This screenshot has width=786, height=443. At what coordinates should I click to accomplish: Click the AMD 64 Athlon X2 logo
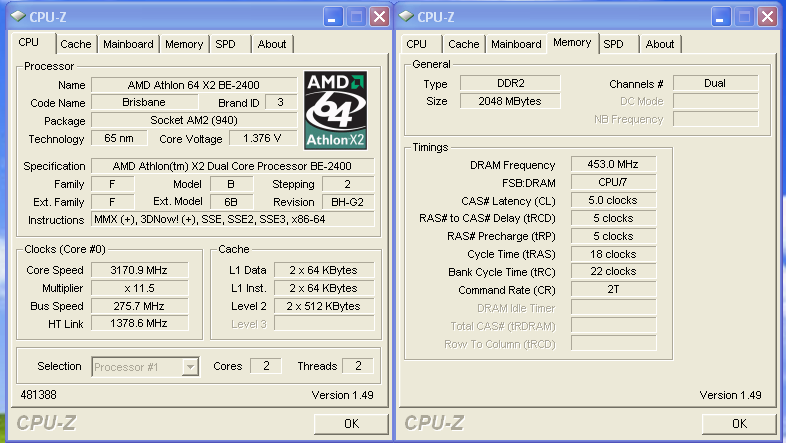335,110
